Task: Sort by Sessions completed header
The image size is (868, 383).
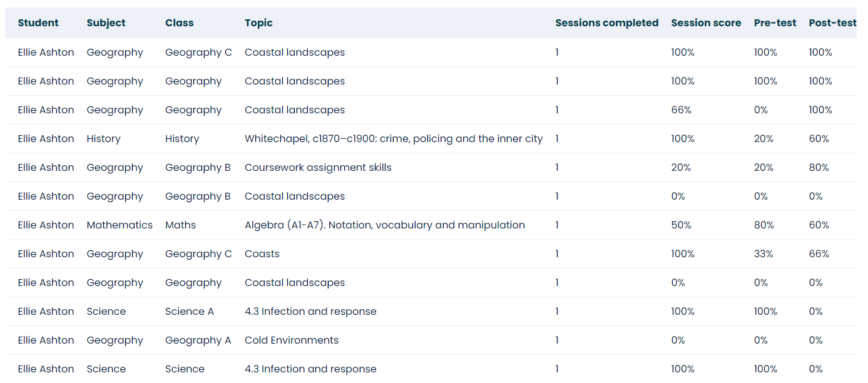Action: tap(606, 23)
